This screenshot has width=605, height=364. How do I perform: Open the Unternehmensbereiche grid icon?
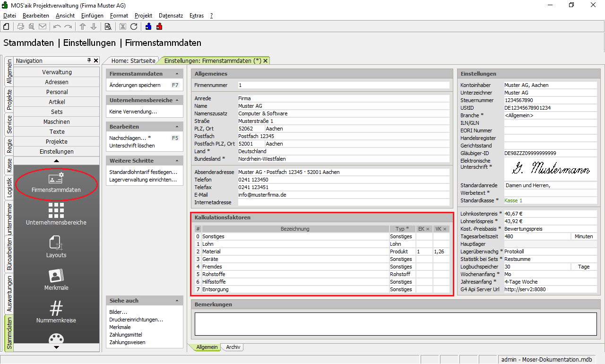pyautogui.click(x=56, y=211)
